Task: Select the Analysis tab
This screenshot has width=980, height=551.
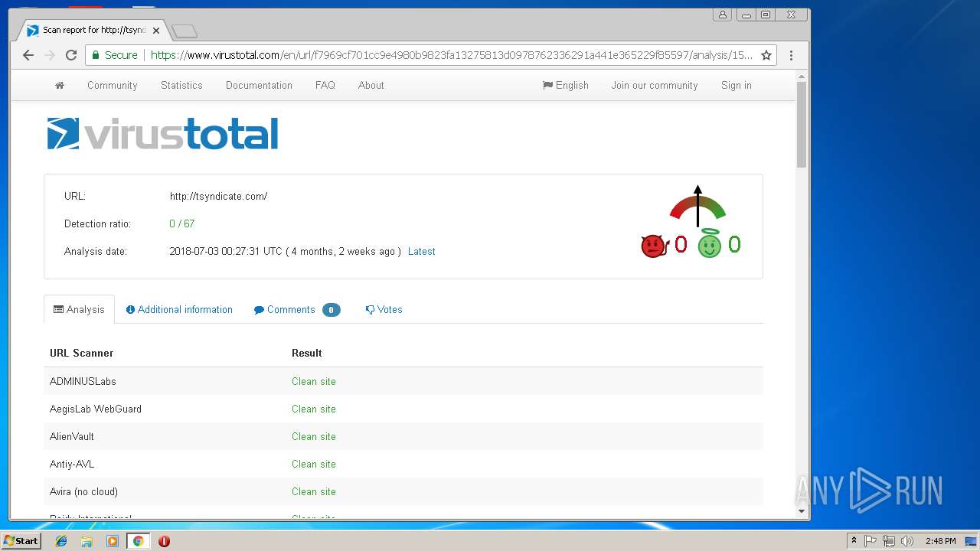Action: (79, 309)
